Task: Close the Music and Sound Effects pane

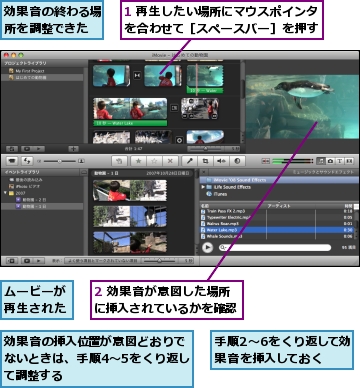Action: click(x=204, y=172)
